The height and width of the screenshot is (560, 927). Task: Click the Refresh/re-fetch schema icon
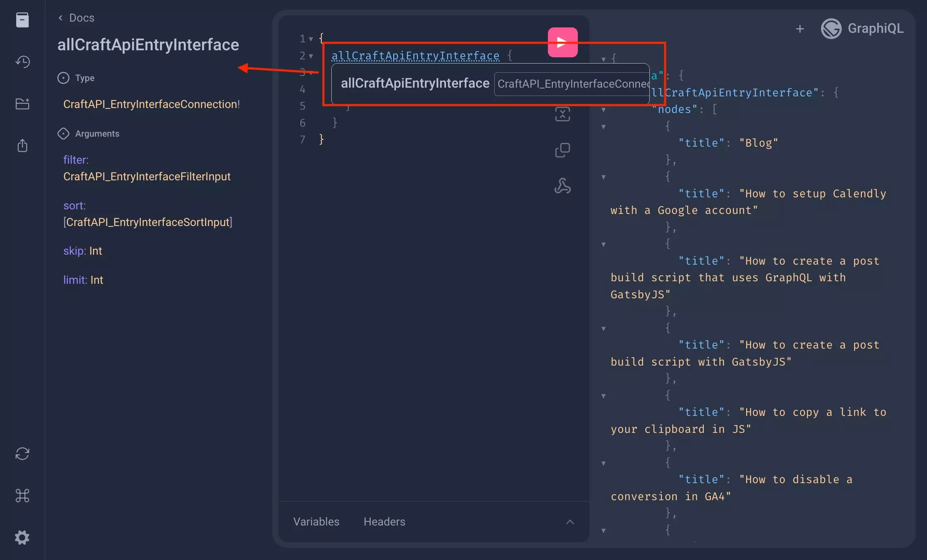pos(22,453)
